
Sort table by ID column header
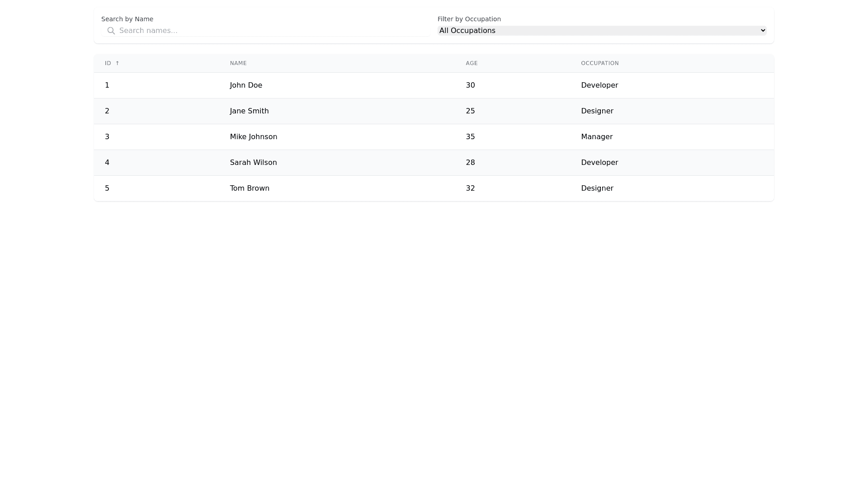coord(108,63)
